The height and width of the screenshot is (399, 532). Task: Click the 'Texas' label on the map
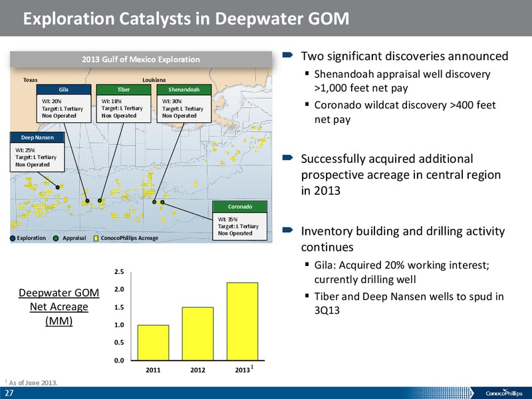pyautogui.click(x=30, y=80)
